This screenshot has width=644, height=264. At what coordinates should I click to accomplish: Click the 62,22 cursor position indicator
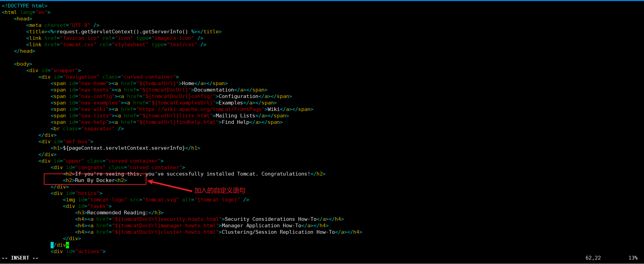(x=593, y=258)
